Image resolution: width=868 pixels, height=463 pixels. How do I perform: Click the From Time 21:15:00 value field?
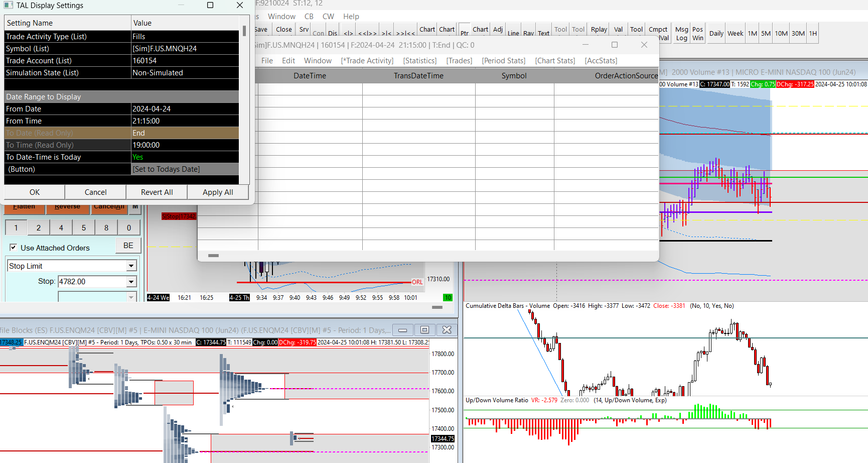(185, 121)
